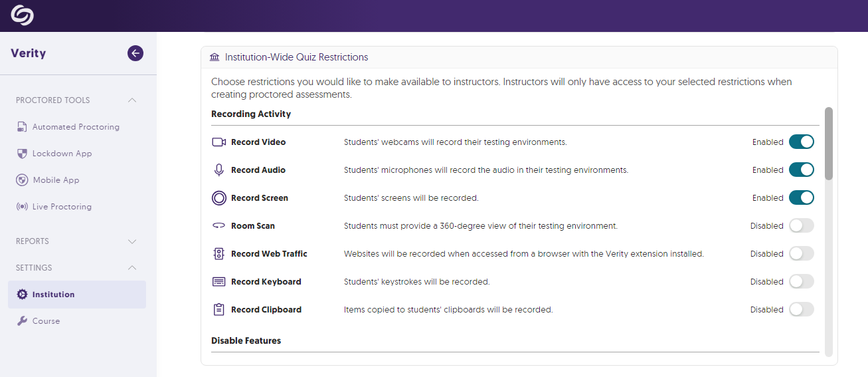
Task: Click the Record Keyboard icon
Action: point(218,282)
